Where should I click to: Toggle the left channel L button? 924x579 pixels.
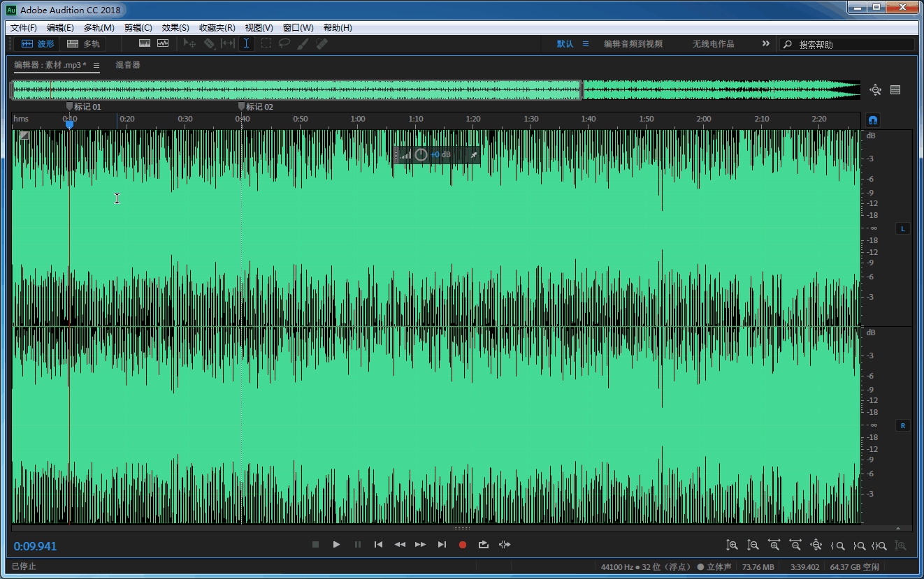(x=902, y=228)
